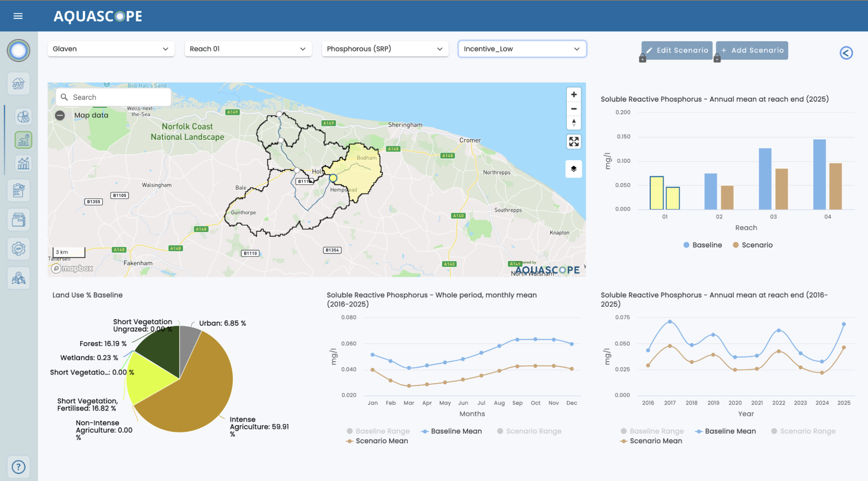Toggle Baseline Range in annual 2016-2025 chart legend
The width and height of the screenshot is (868, 481).
[x=652, y=431]
